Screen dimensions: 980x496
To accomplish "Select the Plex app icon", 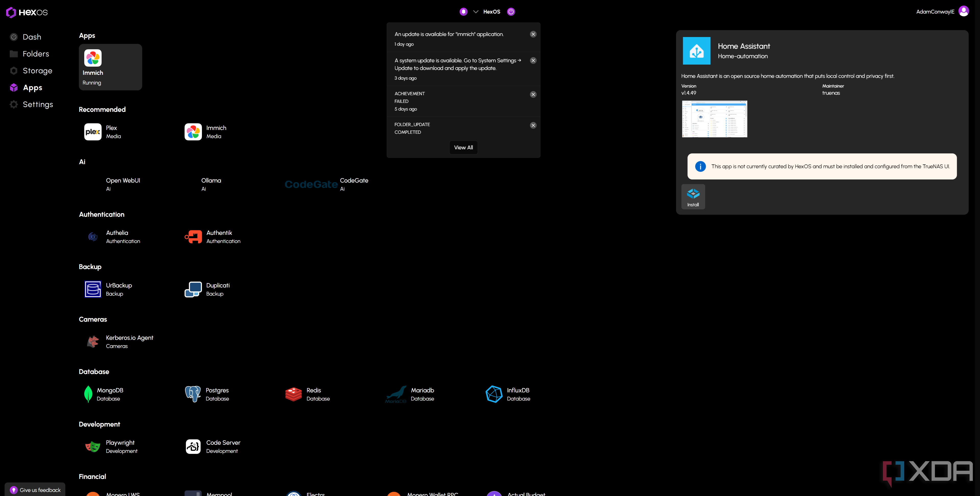I will 93,132.
